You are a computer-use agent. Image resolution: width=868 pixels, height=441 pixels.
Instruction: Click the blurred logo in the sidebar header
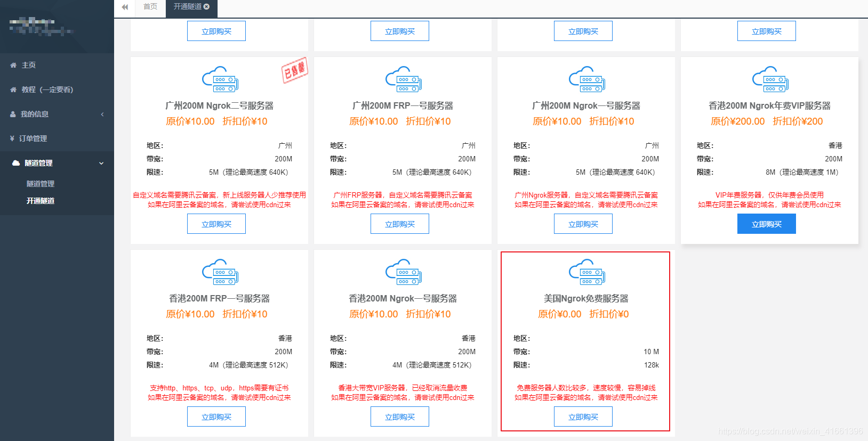41,27
